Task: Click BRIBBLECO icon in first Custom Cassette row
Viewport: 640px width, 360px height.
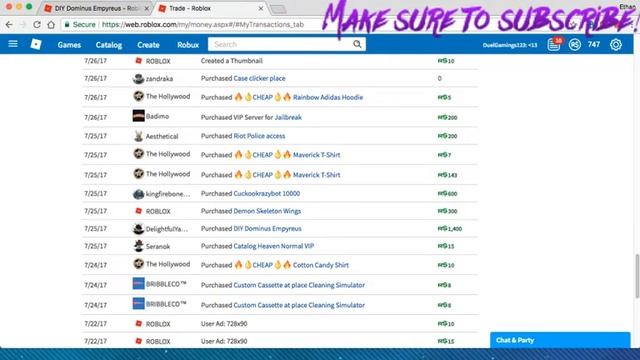Action: click(x=138, y=283)
